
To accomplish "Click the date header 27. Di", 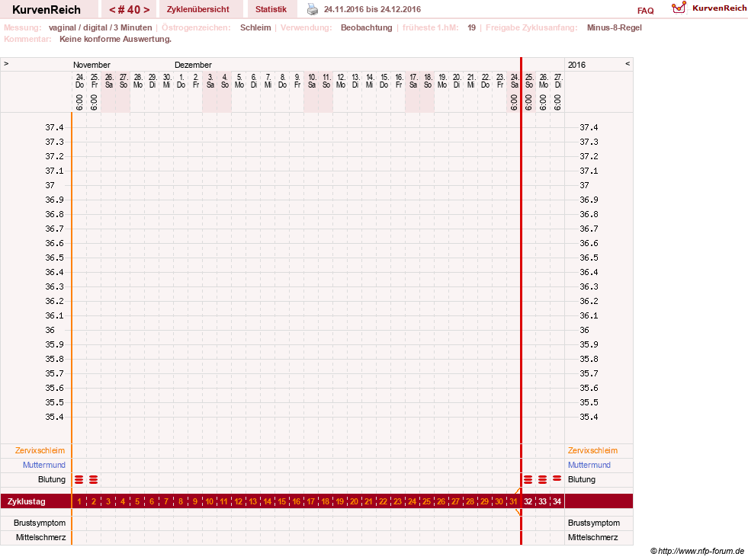I will (x=558, y=81).
